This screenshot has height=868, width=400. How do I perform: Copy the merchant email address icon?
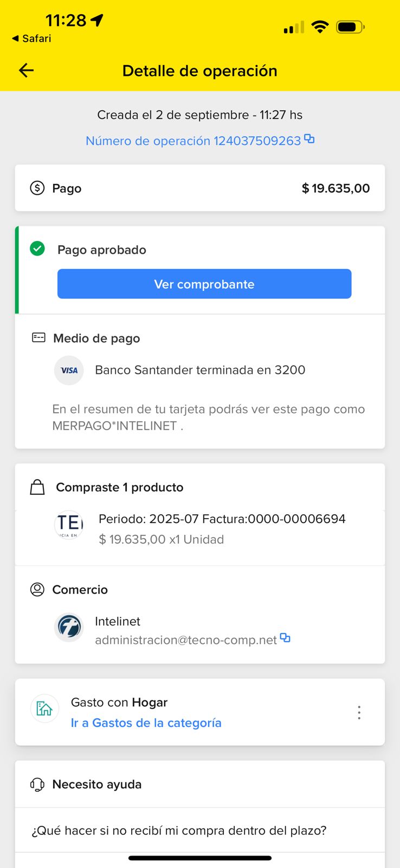(285, 638)
